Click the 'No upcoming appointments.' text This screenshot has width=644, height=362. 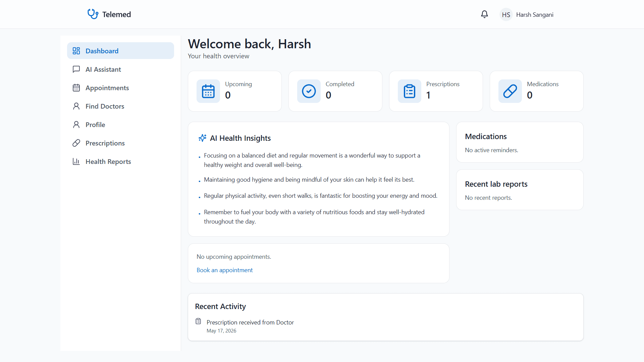point(234,256)
